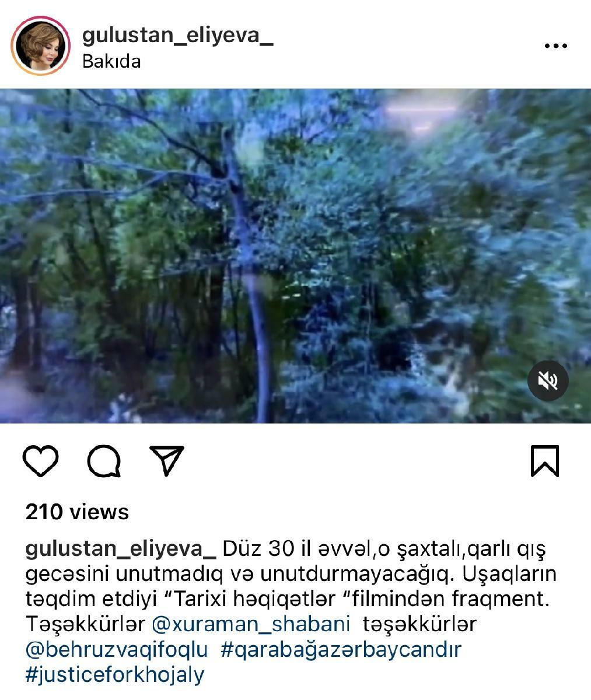Open the three-dot options menu

click(x=555, y=46)
